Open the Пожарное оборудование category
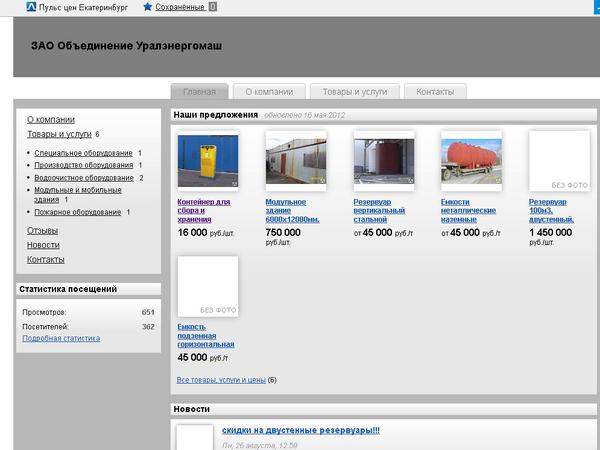Screen dimensions: 600x450 (x=77, y=212)
